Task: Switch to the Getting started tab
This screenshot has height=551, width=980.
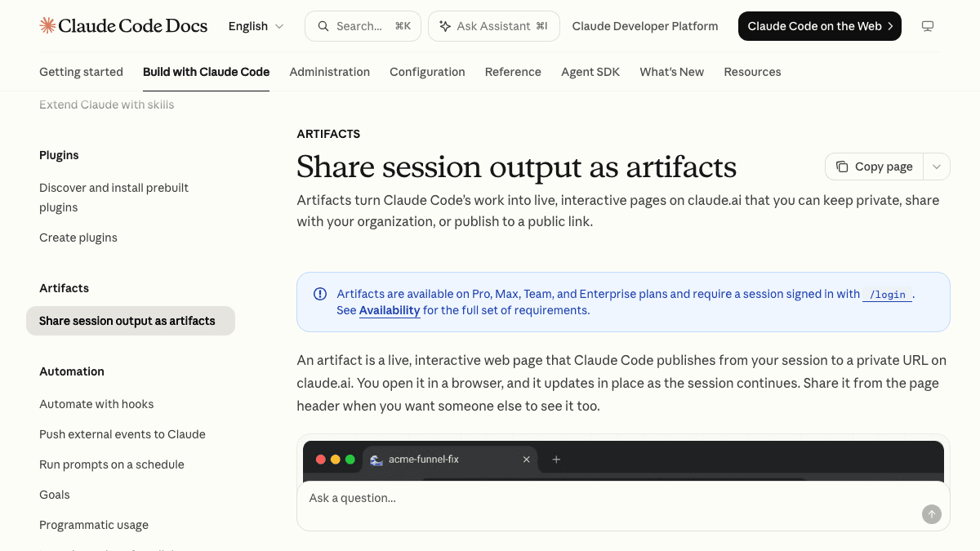Action: (81, 72)
